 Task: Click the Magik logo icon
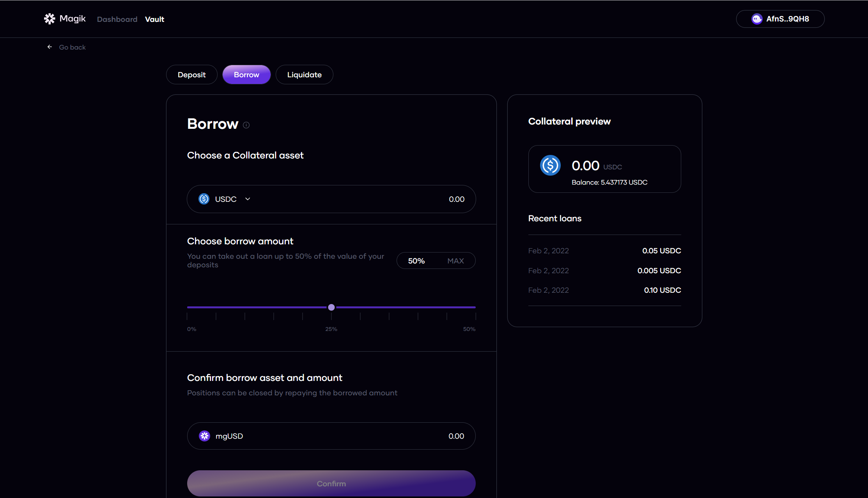coord(50,19)
